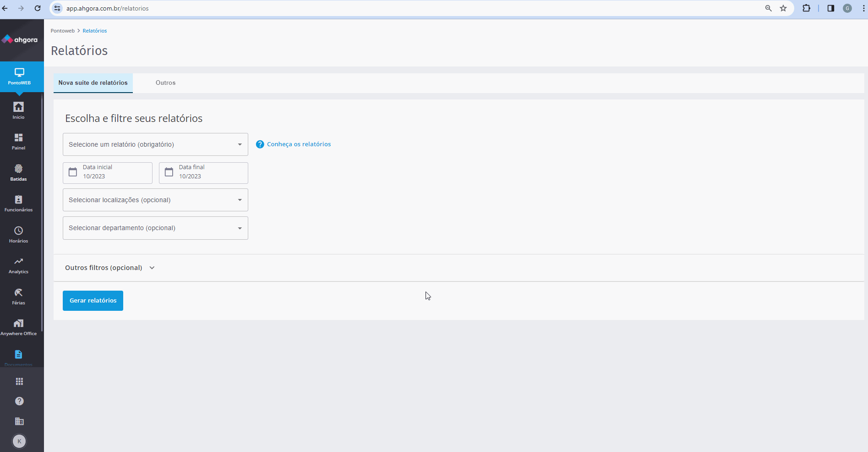Viewport: 868px width, 452px height.
Task: Open the 'Conheça os relatórios' link
Action: tap(298, 144)
